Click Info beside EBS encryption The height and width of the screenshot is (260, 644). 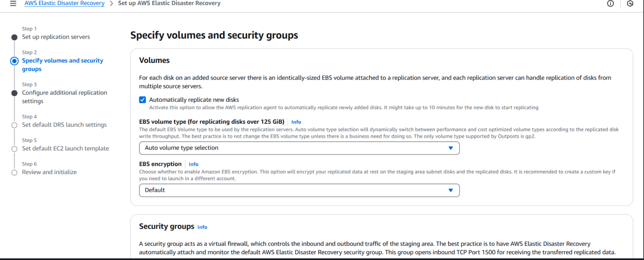click(193, 164)
